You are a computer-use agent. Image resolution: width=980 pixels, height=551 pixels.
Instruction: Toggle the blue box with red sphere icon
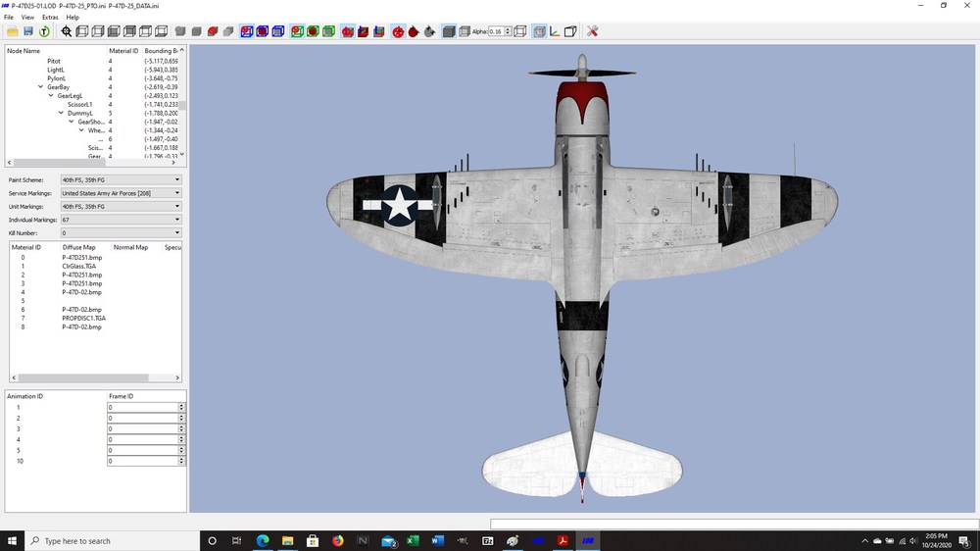pos(247,31)
